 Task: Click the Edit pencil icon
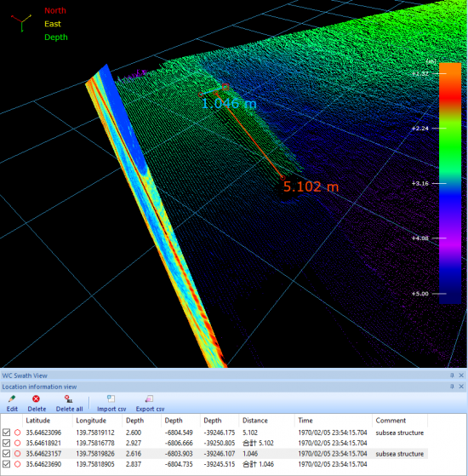pos(12,399)
